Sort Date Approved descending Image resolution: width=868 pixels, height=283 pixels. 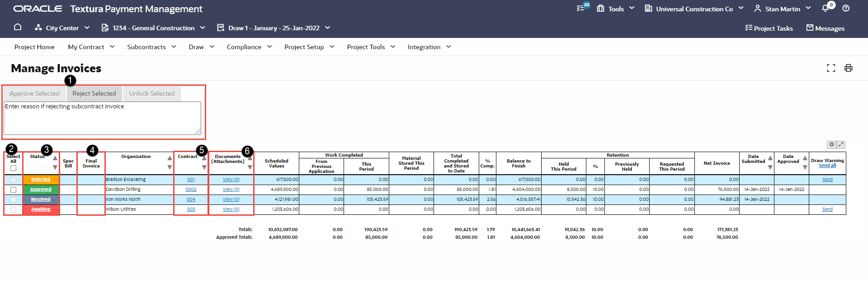pos(805,167)
